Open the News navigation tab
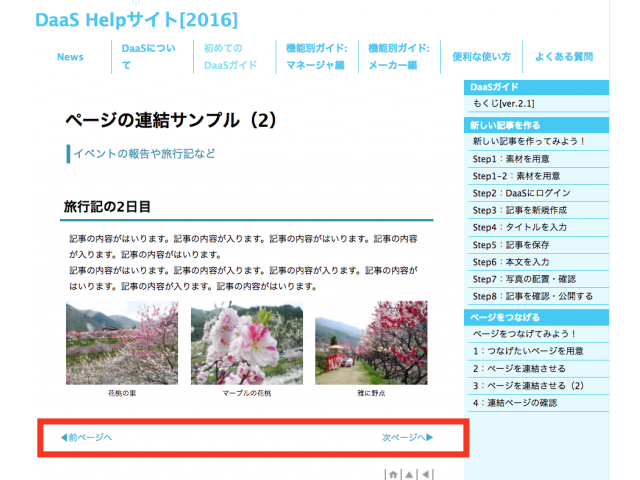The height and width of the screenshot is (480, 640). coord(70,57)
